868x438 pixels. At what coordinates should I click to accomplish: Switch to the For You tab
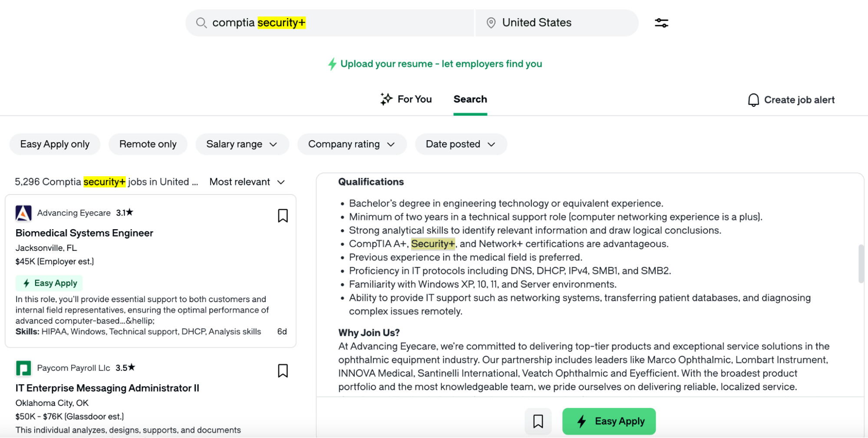(x=406, y=99)
